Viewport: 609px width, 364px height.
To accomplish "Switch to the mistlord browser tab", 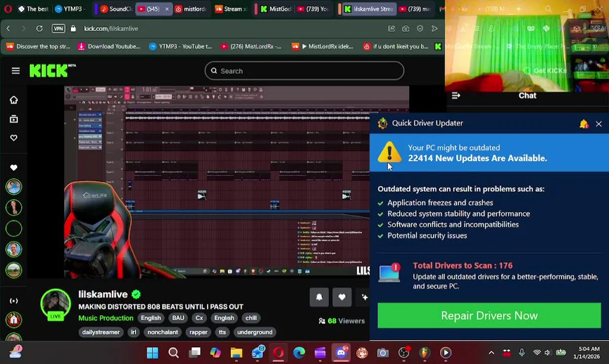I will (x=191, y=9).
